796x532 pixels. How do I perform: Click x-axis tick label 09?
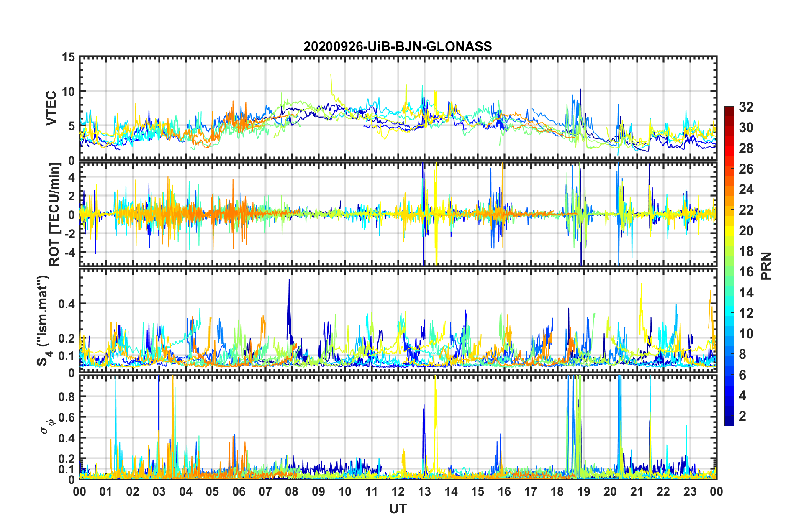coord(318,491)
